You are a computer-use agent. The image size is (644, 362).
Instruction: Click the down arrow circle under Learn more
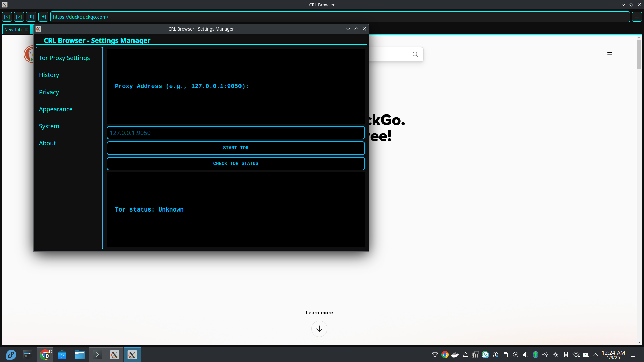point(319,329)
